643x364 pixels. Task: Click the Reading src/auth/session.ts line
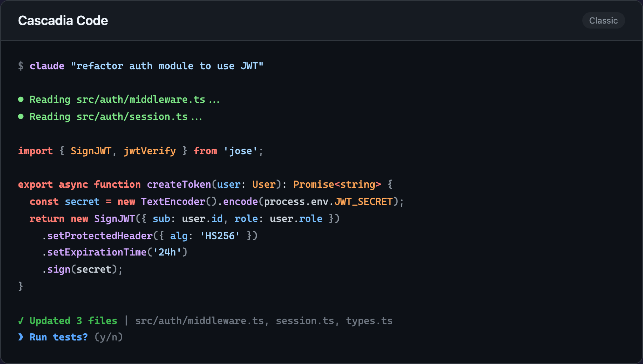pyautogui.click(x=116, y=117)
